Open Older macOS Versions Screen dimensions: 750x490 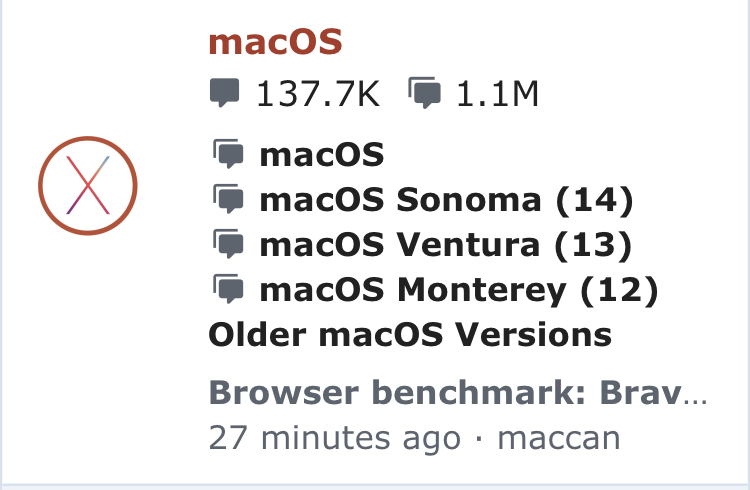pyautogui.click(x=410, y=334)
